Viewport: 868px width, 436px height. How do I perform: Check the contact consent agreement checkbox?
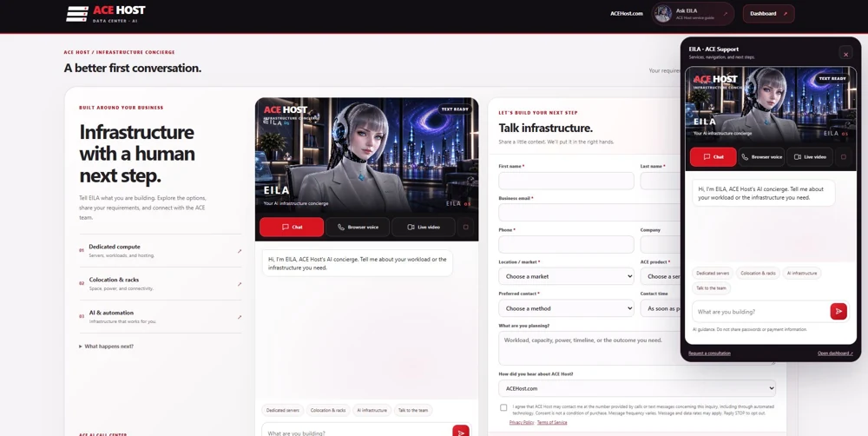point(503,407)
